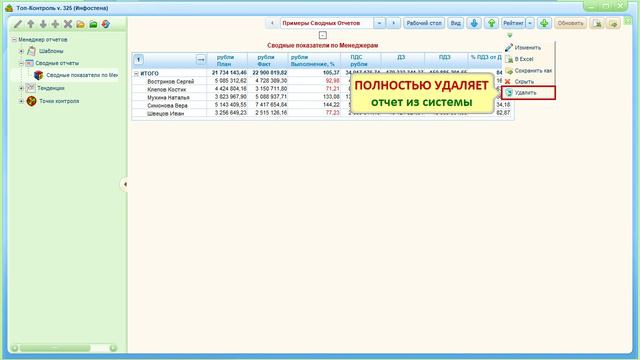The image size is (640, 360).
Task: Click the green plus toolbar icon
Action: click(x=544, y=23)
